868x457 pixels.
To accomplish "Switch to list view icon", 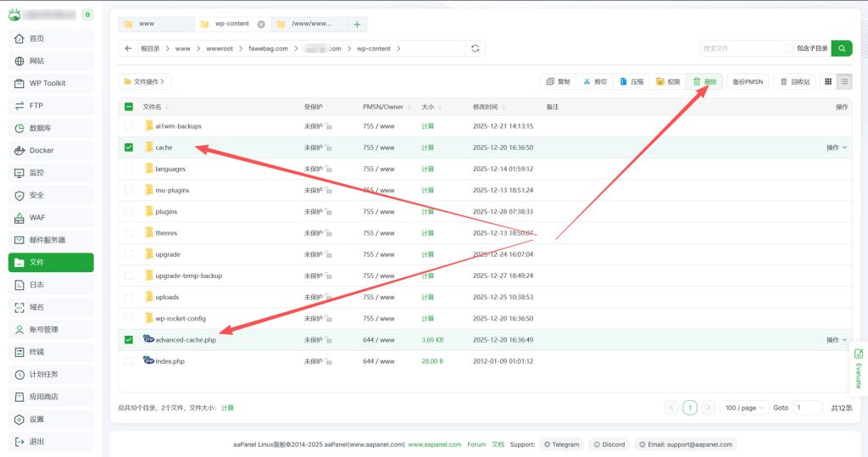I will [844, 81].
